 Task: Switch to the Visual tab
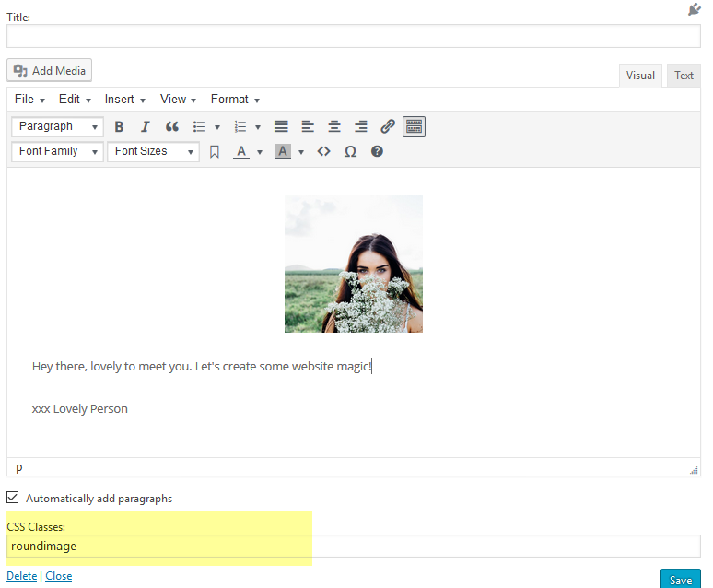(640, 76)
